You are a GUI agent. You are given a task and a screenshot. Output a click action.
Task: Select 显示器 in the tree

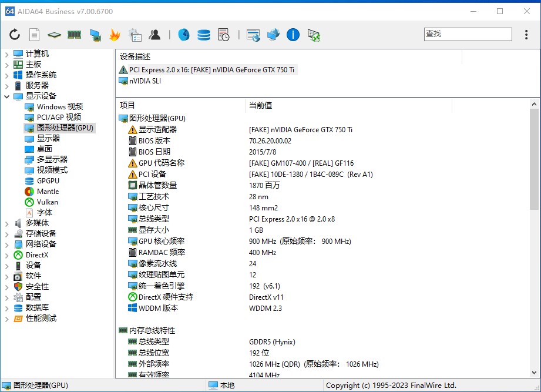42,139
